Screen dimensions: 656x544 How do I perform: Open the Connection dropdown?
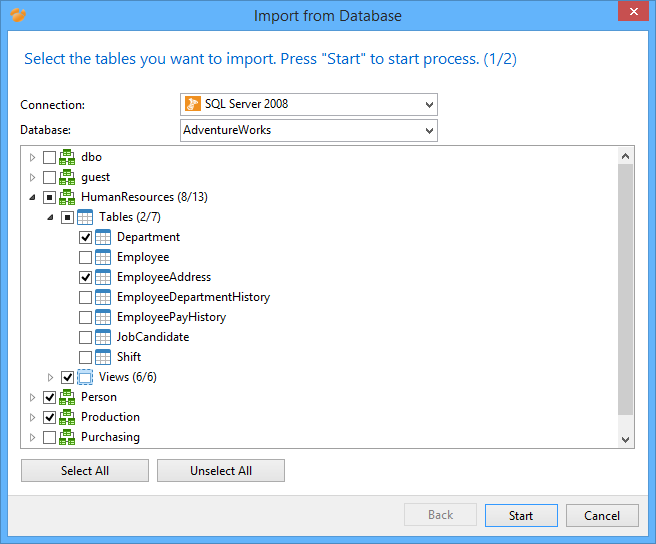[x=429, y=104]
